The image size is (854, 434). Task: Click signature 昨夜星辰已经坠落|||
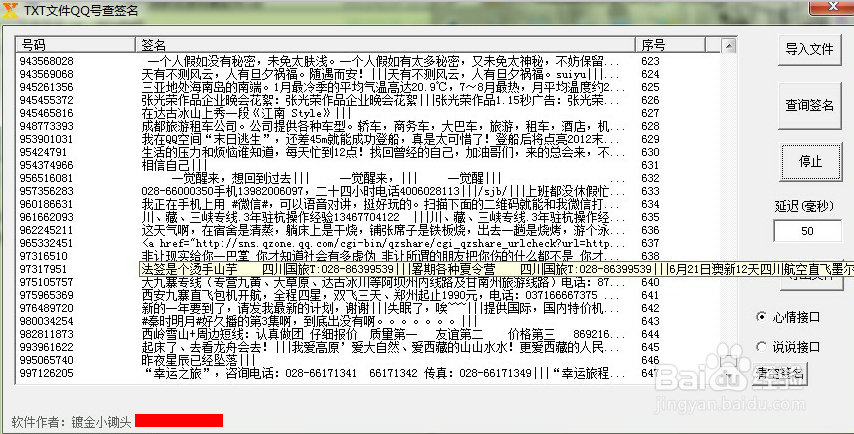tap(198, 360)
